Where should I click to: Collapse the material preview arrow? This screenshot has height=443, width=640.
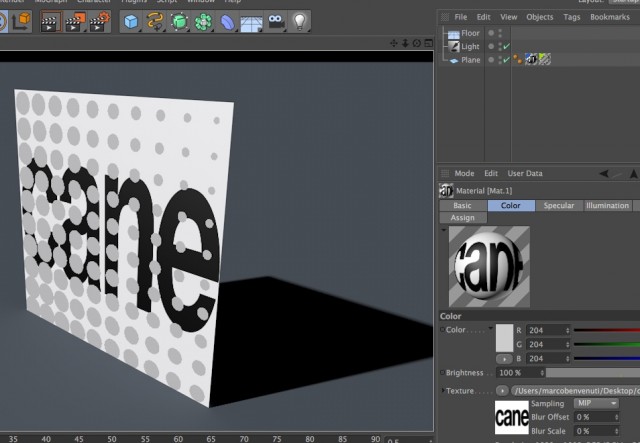444,230
